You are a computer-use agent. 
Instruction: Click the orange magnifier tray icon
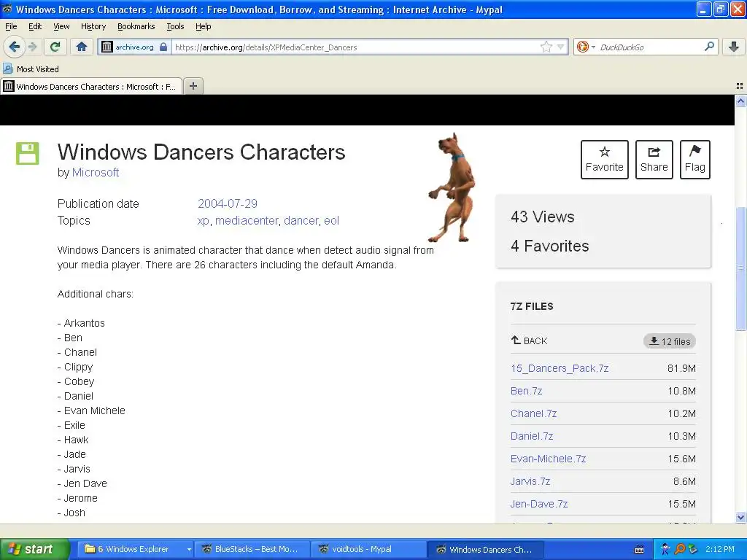click(x=679, y=550)
